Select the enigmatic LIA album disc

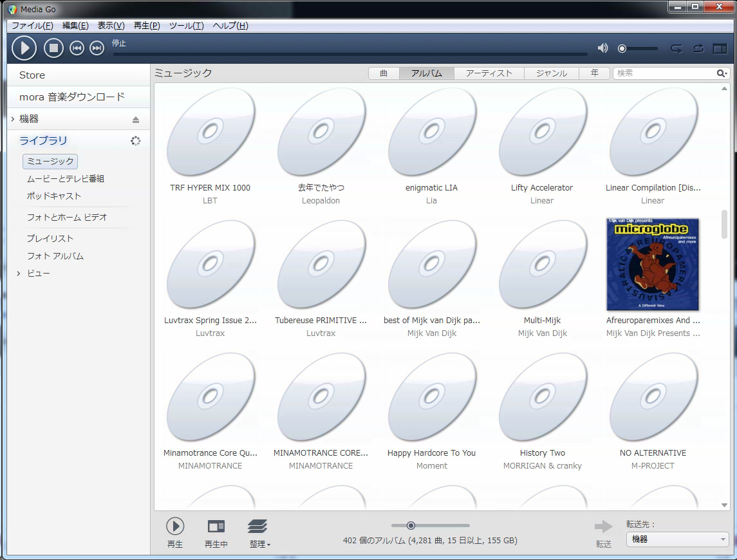431,132
